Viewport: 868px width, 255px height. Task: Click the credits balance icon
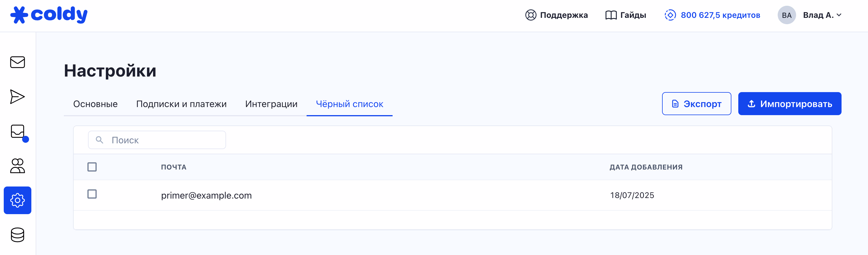pyautogui.click(x=670, y=15)
